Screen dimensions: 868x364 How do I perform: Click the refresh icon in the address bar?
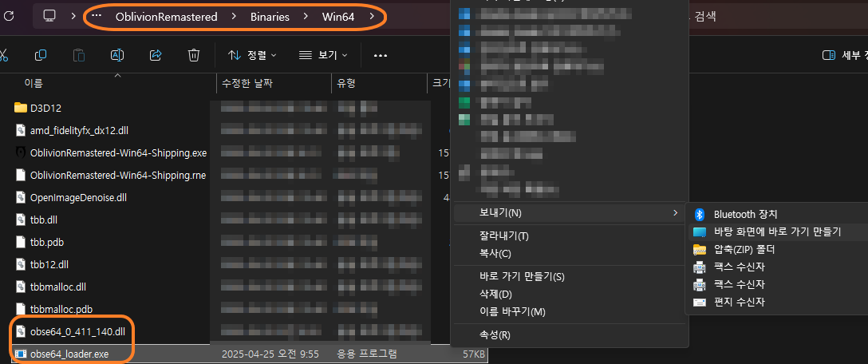pyautogui.click(x=8, y=16)
